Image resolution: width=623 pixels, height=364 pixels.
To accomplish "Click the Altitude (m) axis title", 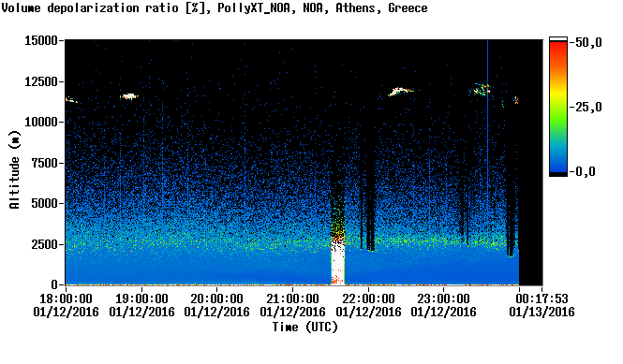I will tap(15, 169).
